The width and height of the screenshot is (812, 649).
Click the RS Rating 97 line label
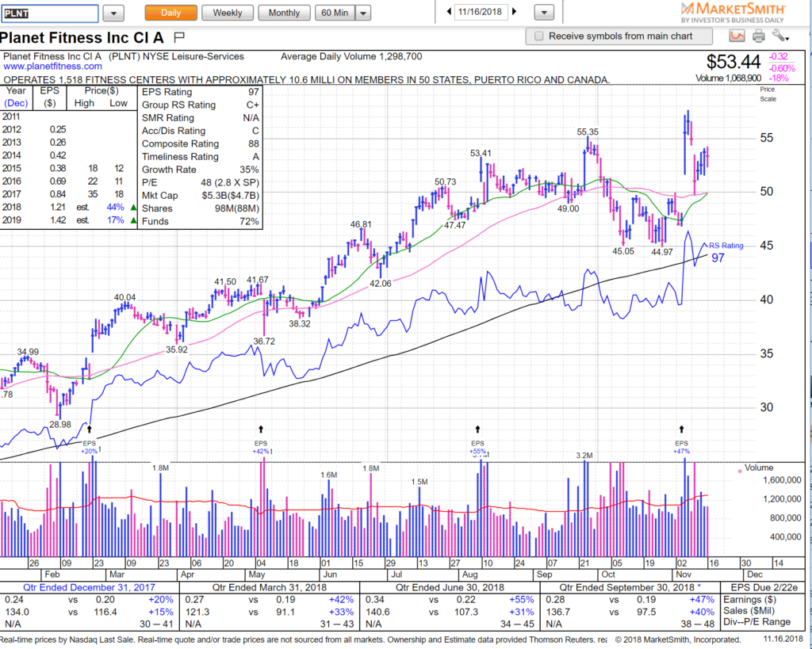725,251
